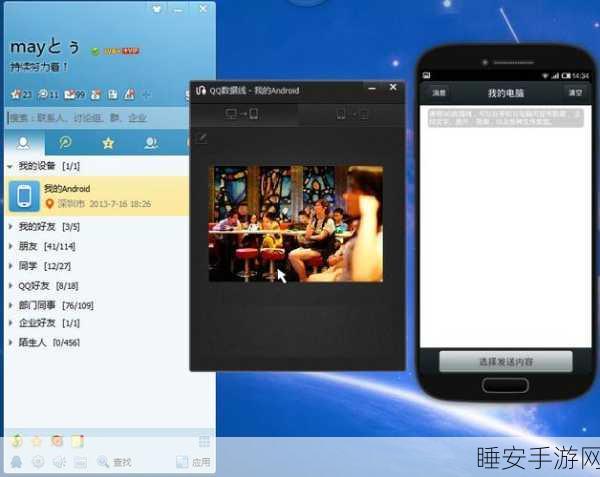This screenshot has width=600, height=477.
Task: Click the orange location pin beside 深圳市
Action: coord(49,204)
